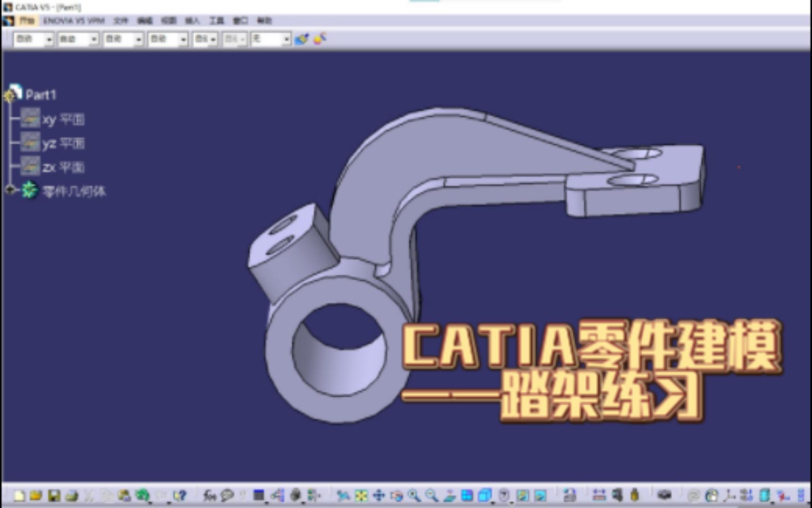
Task: Open the first graphic properties dropdown
Action: click(x=49, y=40)
